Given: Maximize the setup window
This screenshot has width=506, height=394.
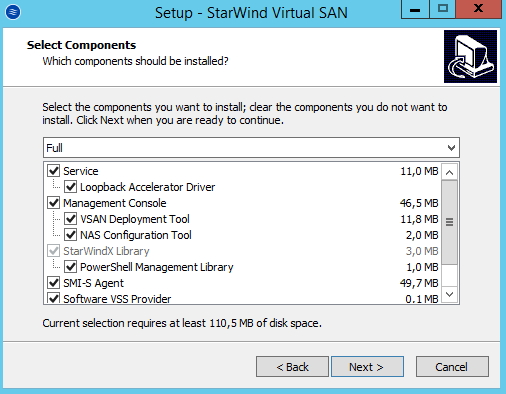Looking at the screenshot, I should click(442, 9).
